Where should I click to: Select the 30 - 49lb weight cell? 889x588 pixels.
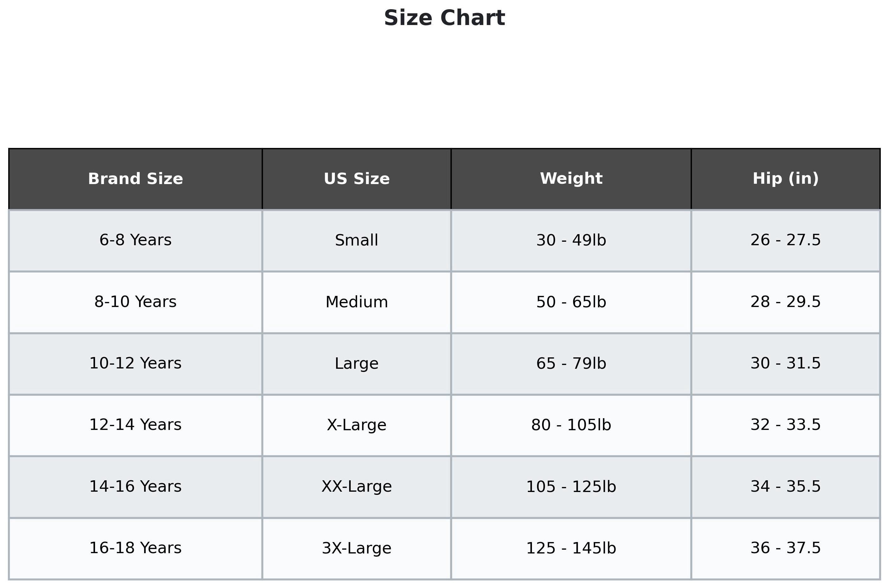pos(571,240)
